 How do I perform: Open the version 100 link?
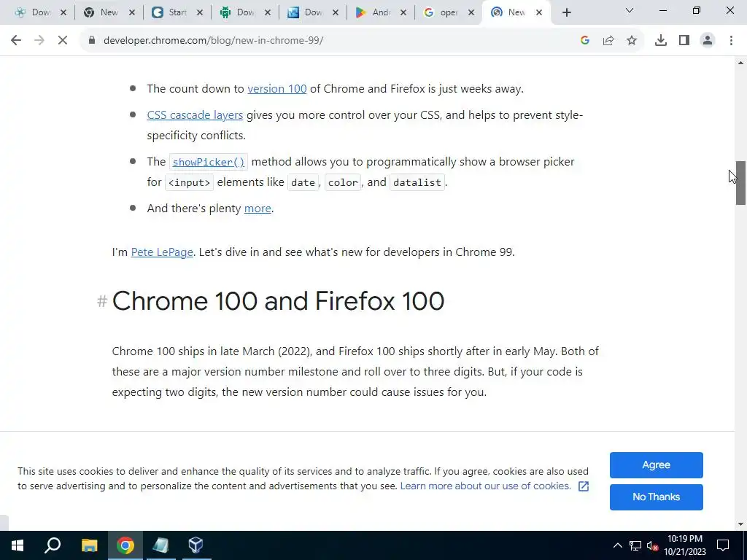276,89
